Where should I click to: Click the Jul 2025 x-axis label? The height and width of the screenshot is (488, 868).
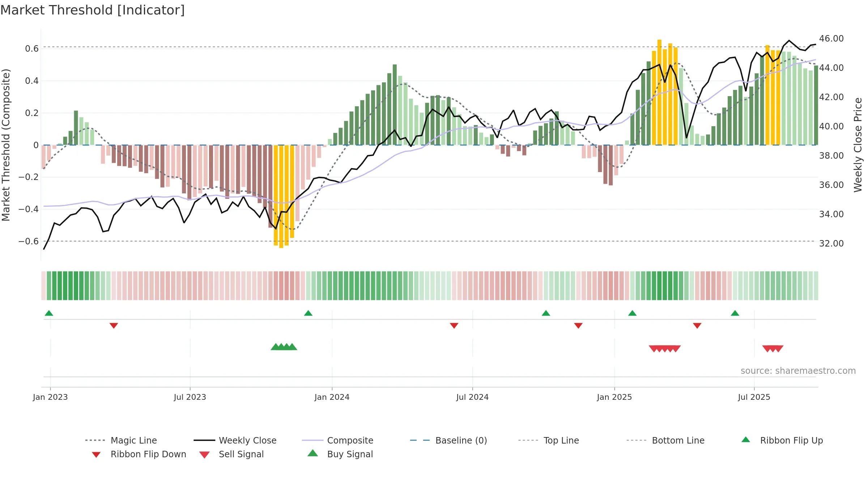(754, 397)
